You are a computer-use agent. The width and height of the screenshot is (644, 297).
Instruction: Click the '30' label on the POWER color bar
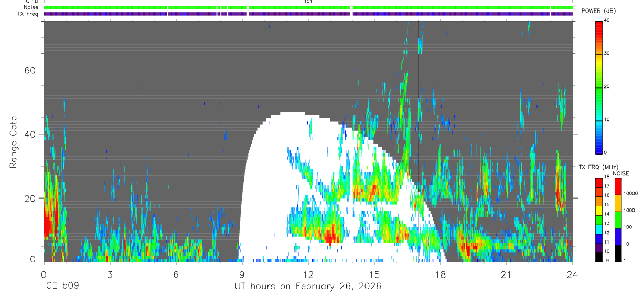click(x=607, y=53)
